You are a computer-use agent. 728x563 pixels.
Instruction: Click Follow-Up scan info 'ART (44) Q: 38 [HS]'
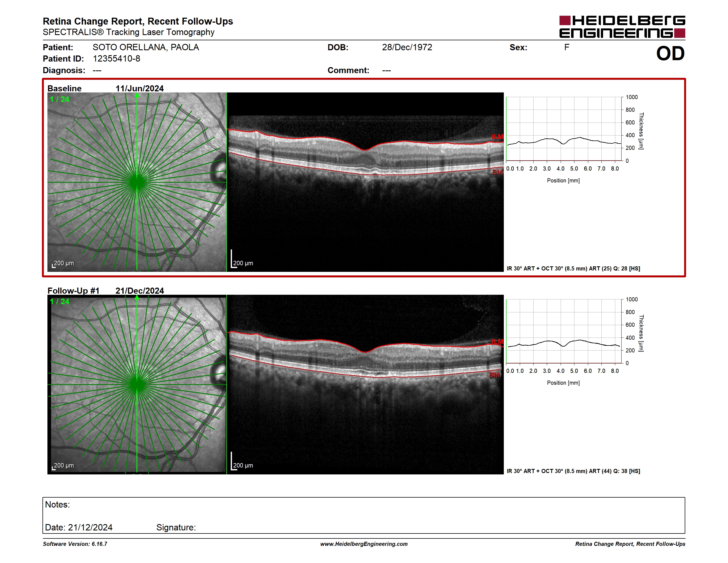[x=614, y=471]
